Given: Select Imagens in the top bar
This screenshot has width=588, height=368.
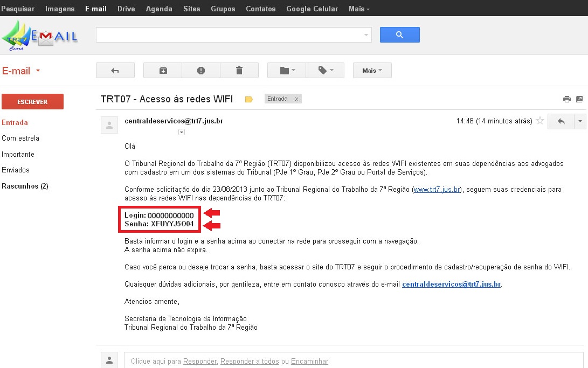Looking at the screenshot, I should pos(60,9).
